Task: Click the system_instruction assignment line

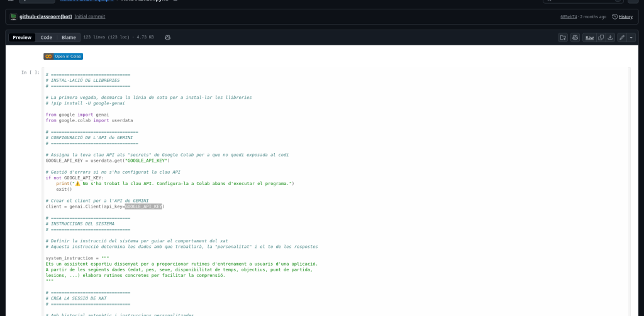Action: click(77, 258)
